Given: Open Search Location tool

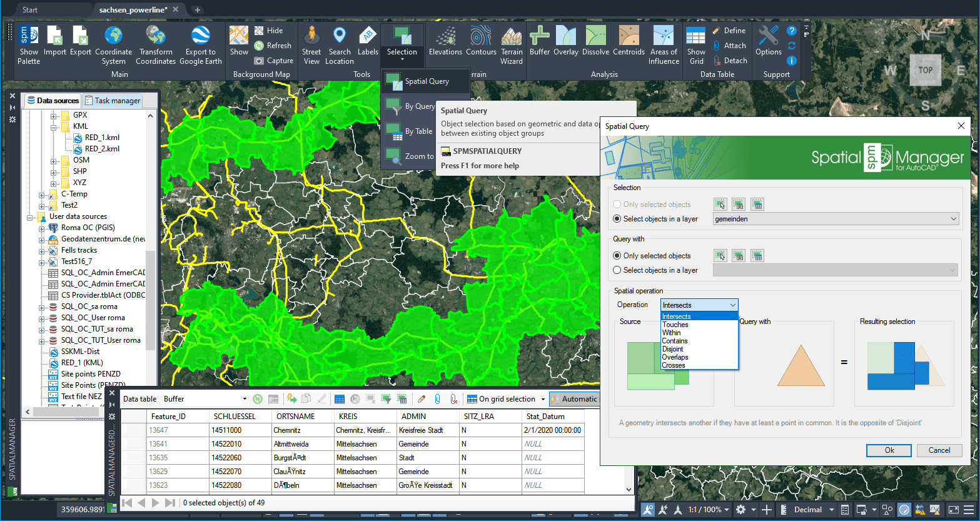Looking at the screenshot, I should (340, 45).
